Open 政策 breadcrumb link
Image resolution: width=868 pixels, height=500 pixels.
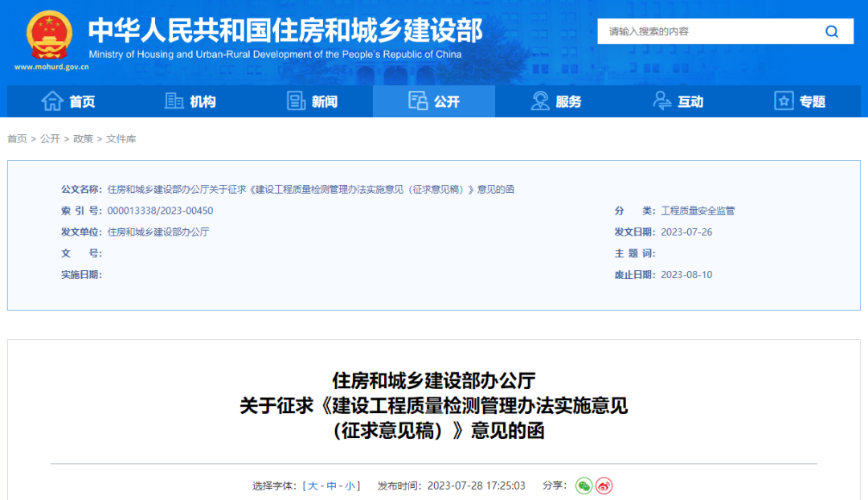(83, 139)
